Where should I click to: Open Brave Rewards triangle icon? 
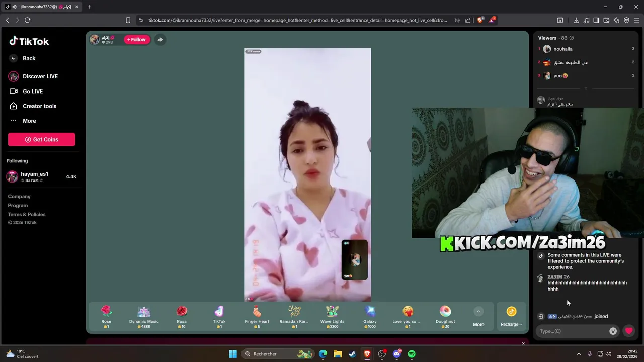pos(492,20)
